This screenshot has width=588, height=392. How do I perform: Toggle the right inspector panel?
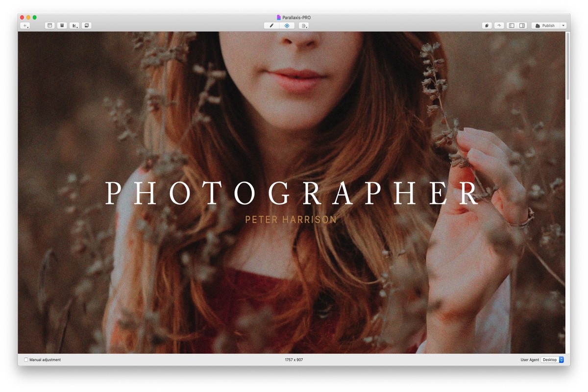coord(522,25)
